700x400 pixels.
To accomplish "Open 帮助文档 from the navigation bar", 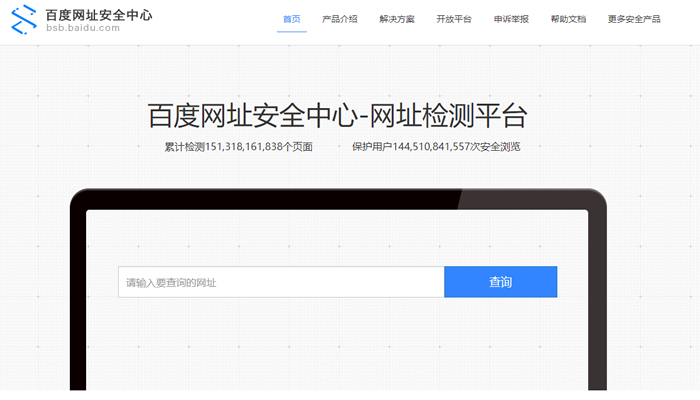I will [568, 19].
